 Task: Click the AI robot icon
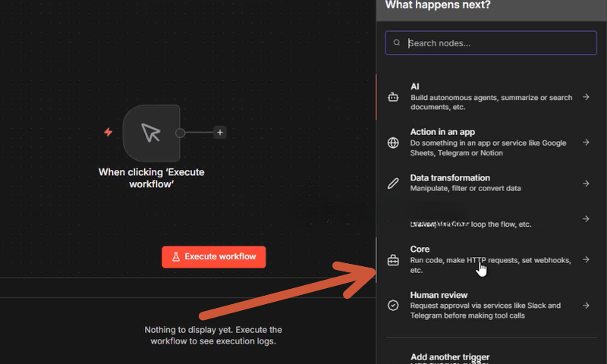pyautogui.click(x=393, y=97)
